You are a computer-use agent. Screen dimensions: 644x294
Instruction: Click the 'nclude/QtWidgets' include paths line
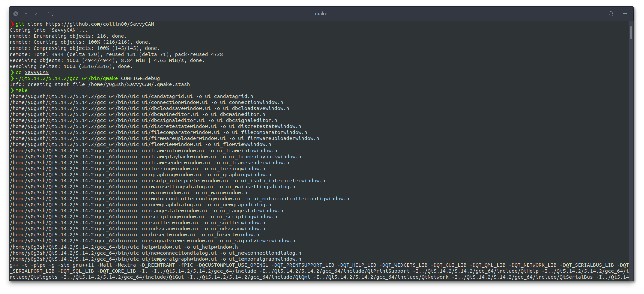(319, 277)
